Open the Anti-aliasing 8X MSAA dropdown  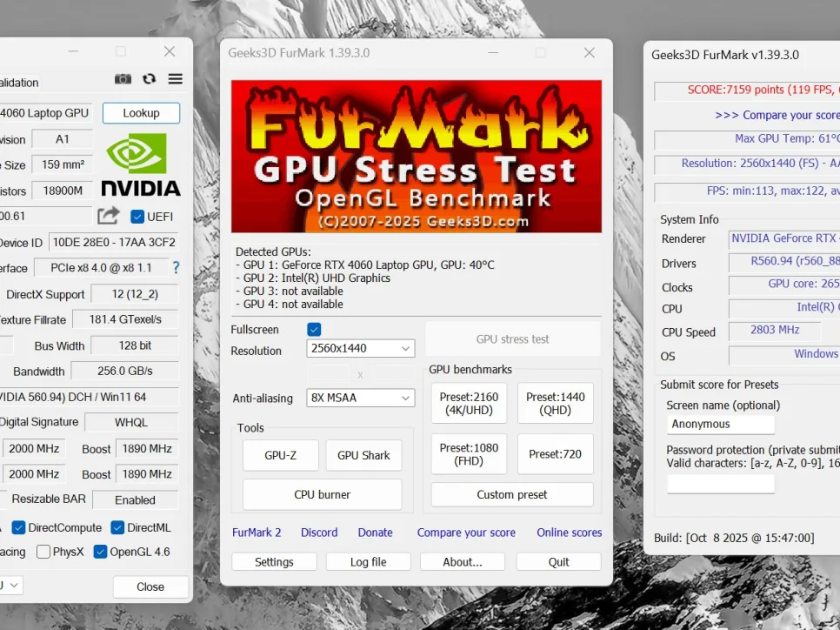(361, 398)
